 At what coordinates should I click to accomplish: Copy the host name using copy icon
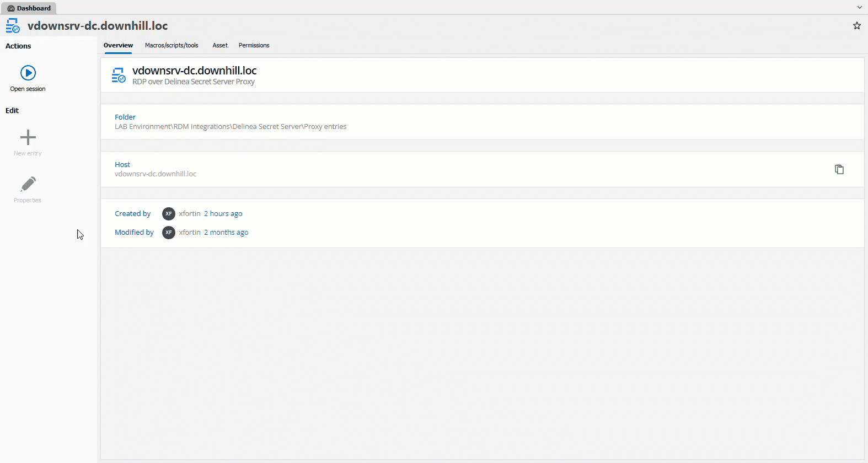tap(839, 169)
